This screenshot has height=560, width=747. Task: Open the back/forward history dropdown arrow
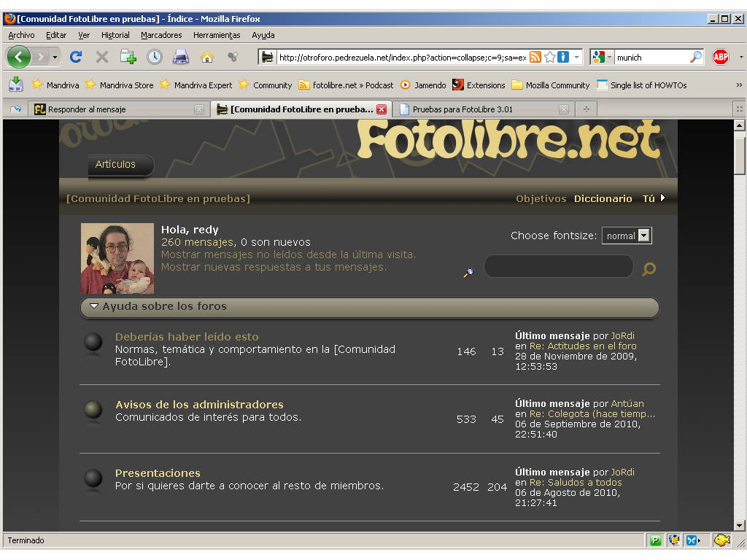pos(55,58)
